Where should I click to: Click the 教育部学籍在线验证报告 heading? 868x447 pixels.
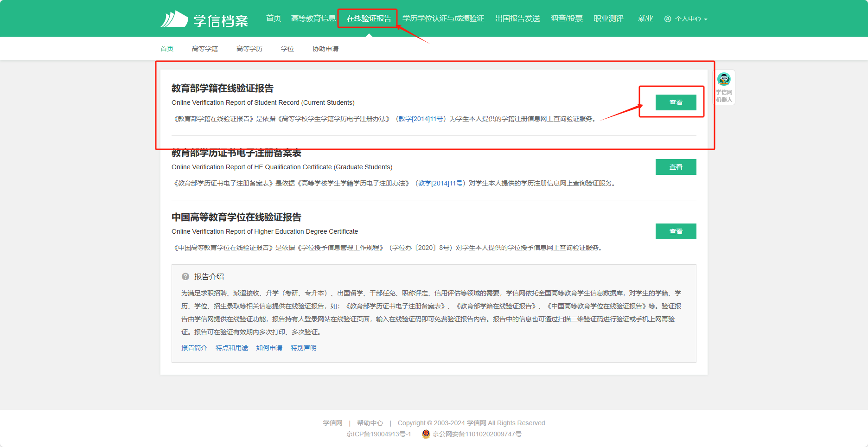(x=223, y=88)
